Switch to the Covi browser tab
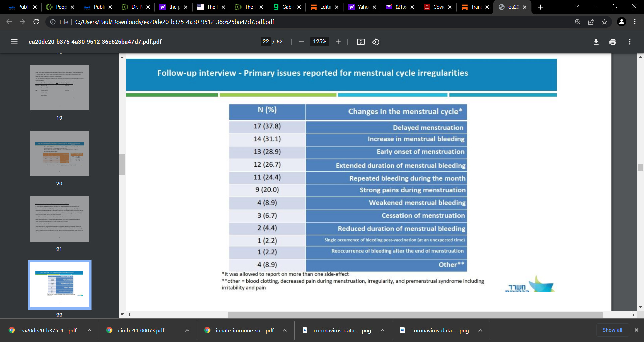The height and width of the screenshot is (342, 644). 436,7
